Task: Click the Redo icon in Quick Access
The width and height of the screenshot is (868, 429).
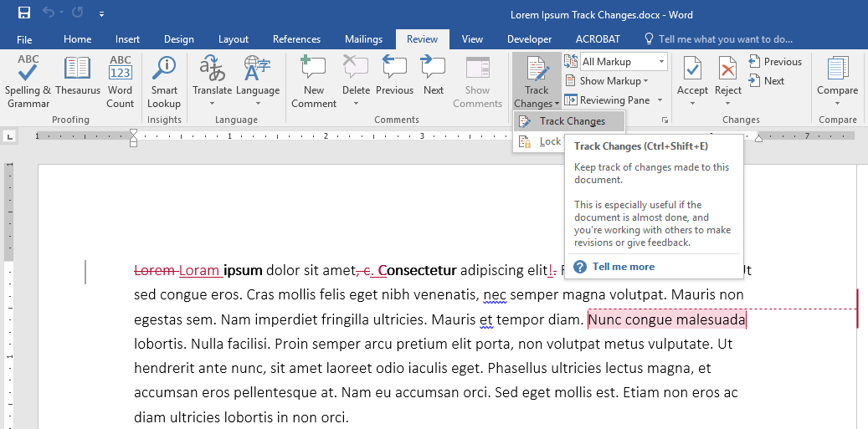Action: point(77,13)
